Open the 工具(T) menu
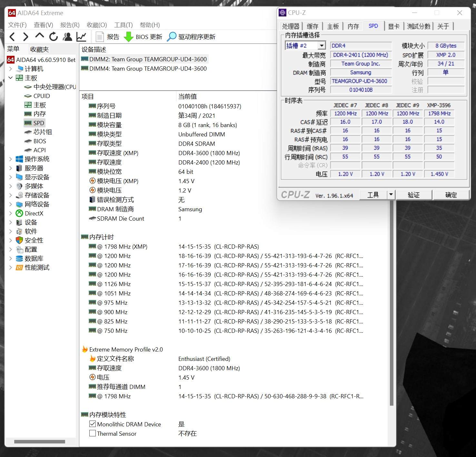This screenshot has width=476, height=457. point(123,25)
